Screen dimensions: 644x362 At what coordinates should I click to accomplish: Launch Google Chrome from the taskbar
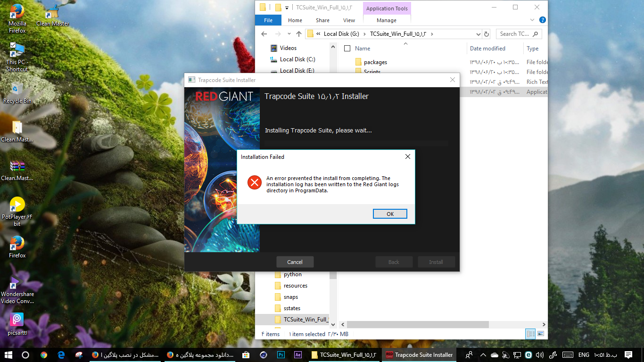pos(44,354)
